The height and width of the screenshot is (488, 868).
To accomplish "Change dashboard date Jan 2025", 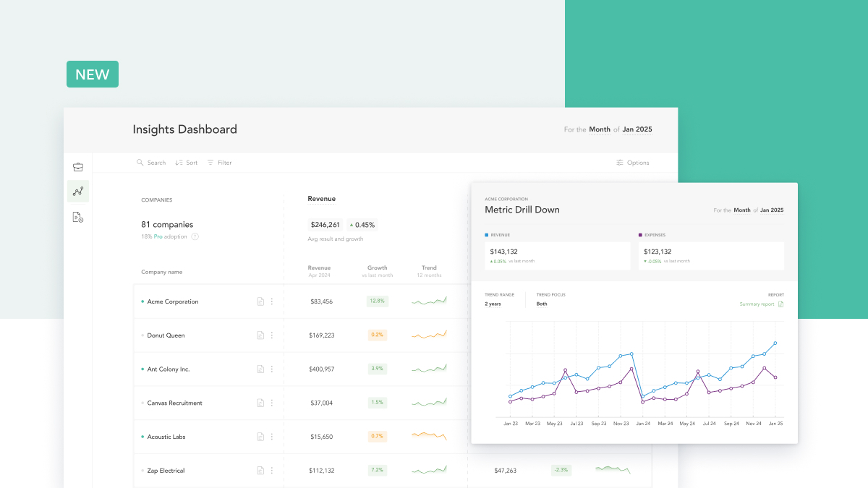I will point(637,129).
